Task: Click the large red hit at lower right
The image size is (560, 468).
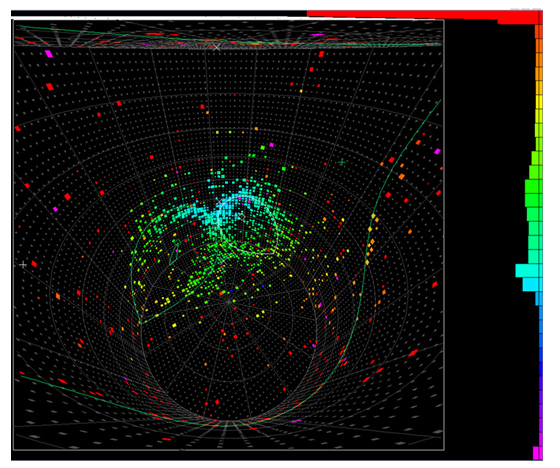Action: point(413,353)
